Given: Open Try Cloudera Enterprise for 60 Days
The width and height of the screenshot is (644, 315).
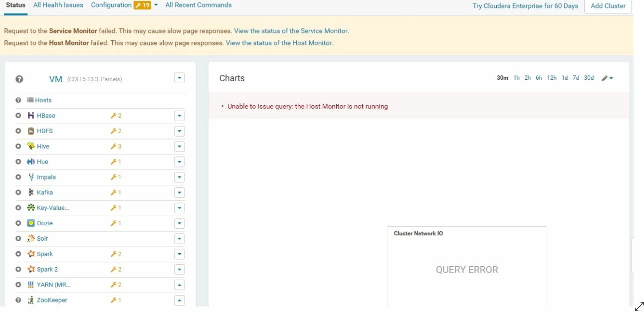Looking at the screenshot, I should 525,6.
